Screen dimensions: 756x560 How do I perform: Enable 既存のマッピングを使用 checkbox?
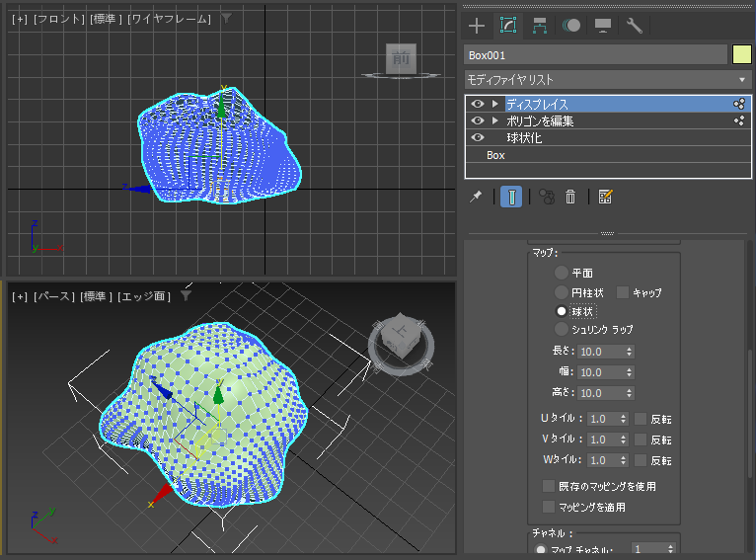(x=548, y=486)
